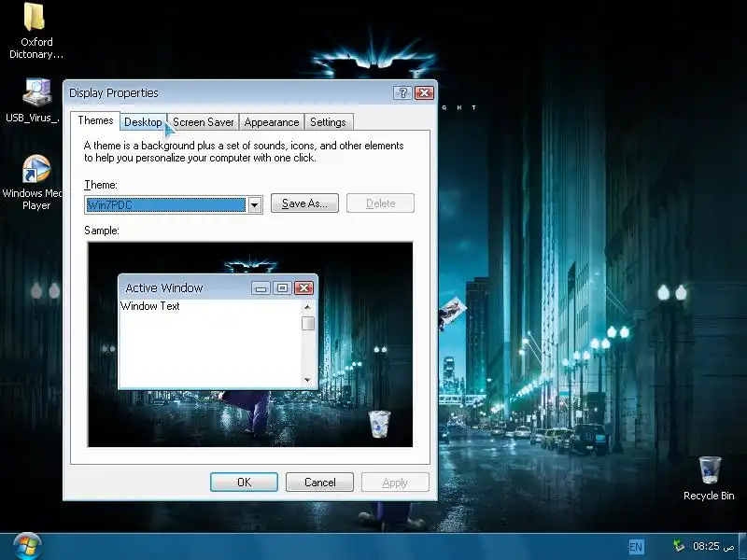The height and width of the screenshot is (560, 747).
Task: Switch to the Themes tab
Action: click(x=95, y=120)
